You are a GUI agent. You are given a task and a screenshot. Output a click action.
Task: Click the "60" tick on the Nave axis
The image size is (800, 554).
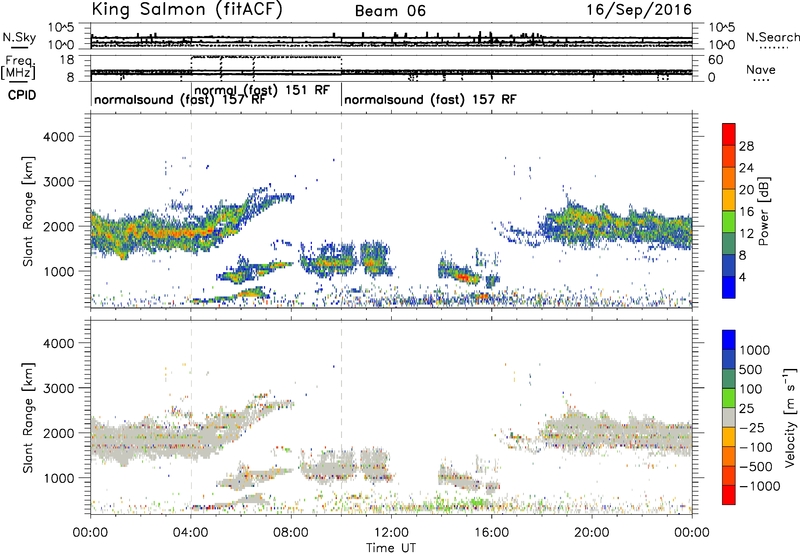coord(716,60)
